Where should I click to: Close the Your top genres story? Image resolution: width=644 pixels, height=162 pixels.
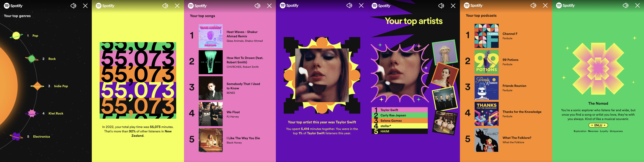coord(85,6)
